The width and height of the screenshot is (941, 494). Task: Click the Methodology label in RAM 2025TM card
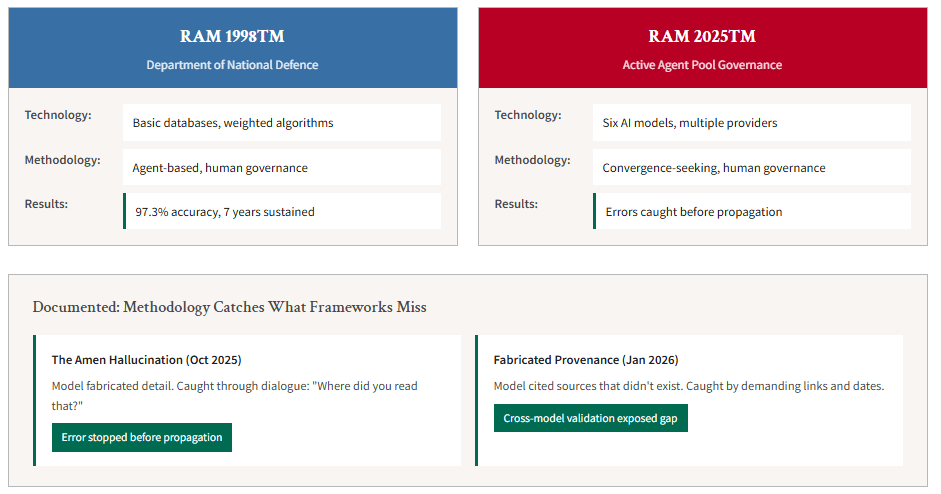click(532, 160)
